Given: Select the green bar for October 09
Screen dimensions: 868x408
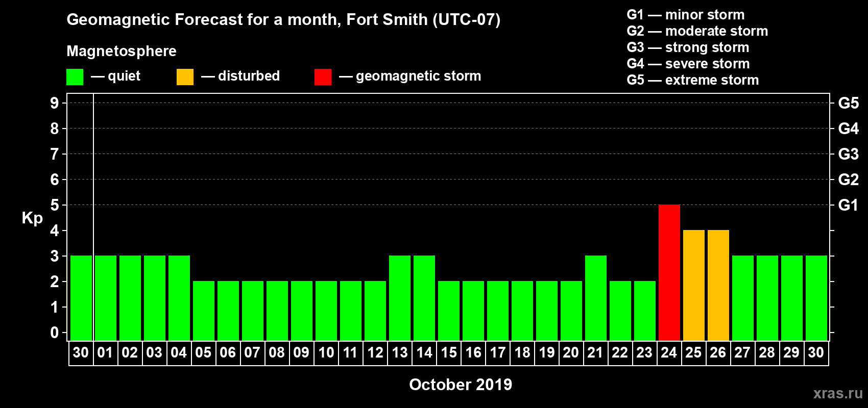Looking at the screenshot, I should click(301, 311).
